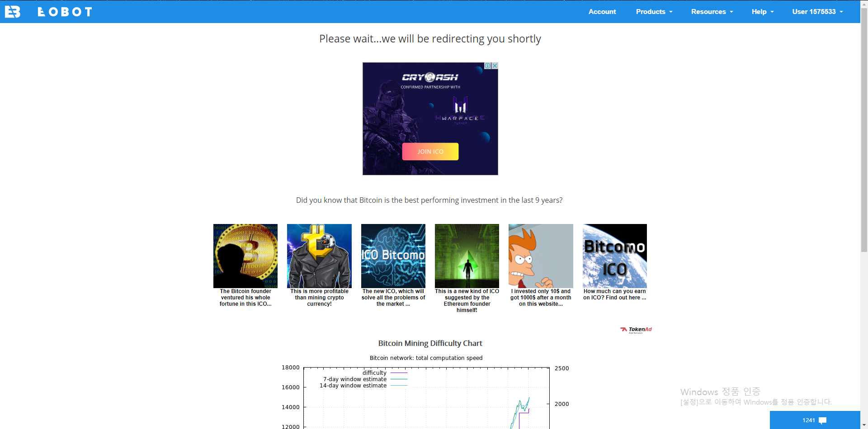
Task: Click the ad info icon
Action: tap(488, 66)
